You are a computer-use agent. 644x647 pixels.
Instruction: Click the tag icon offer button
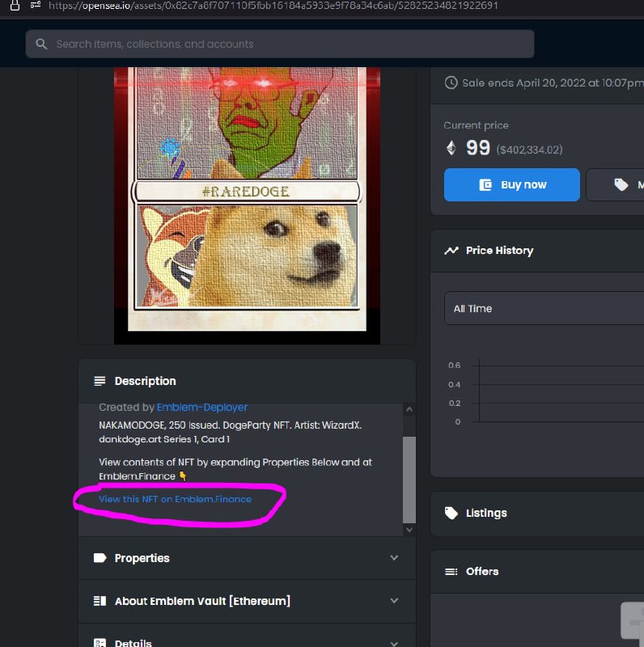coord(621,184)
